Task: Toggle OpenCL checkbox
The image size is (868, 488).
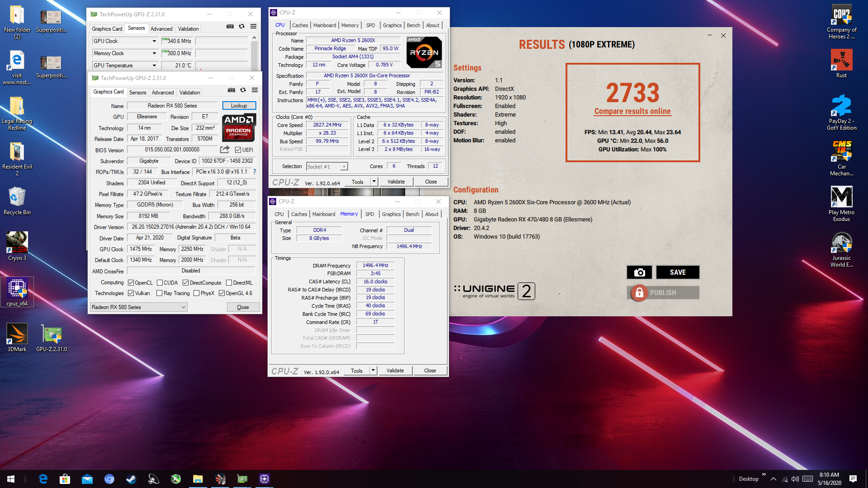Action: click(131, 283)
